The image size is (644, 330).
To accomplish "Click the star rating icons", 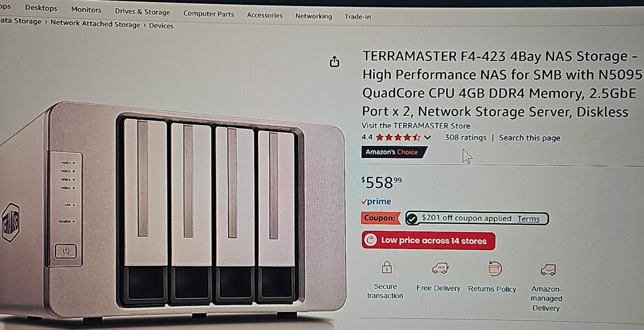I will [398, 137].
